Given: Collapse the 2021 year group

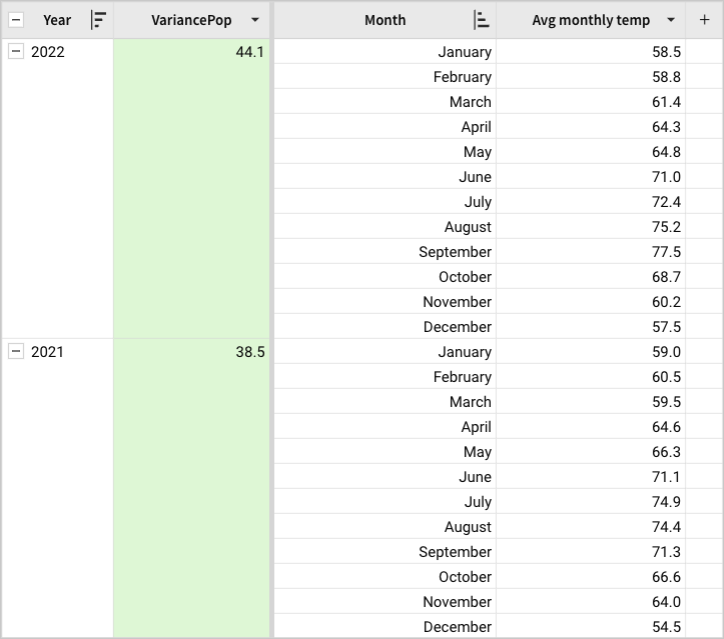Looking at the screenshot, I should coord(16,352).
